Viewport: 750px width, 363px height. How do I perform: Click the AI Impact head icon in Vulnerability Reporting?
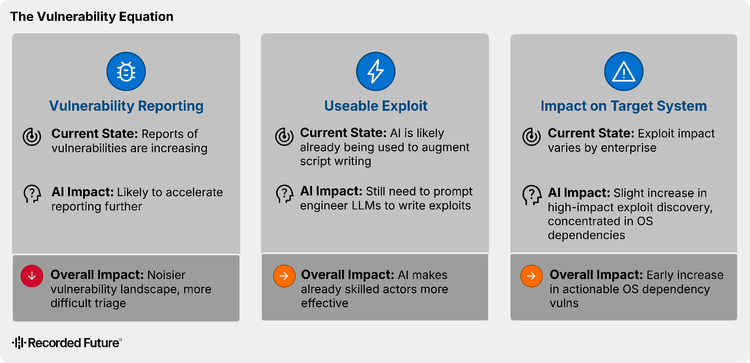point(32,194)
